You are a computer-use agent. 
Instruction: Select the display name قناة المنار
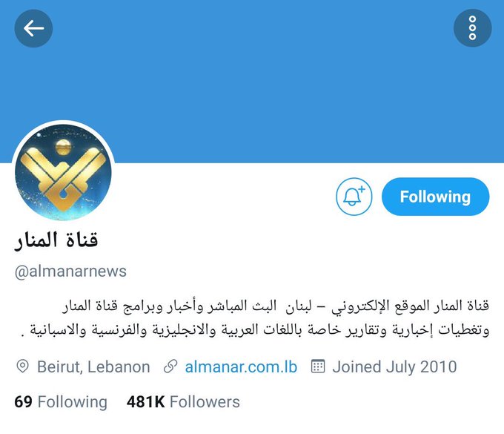click(x=56, y=240)
